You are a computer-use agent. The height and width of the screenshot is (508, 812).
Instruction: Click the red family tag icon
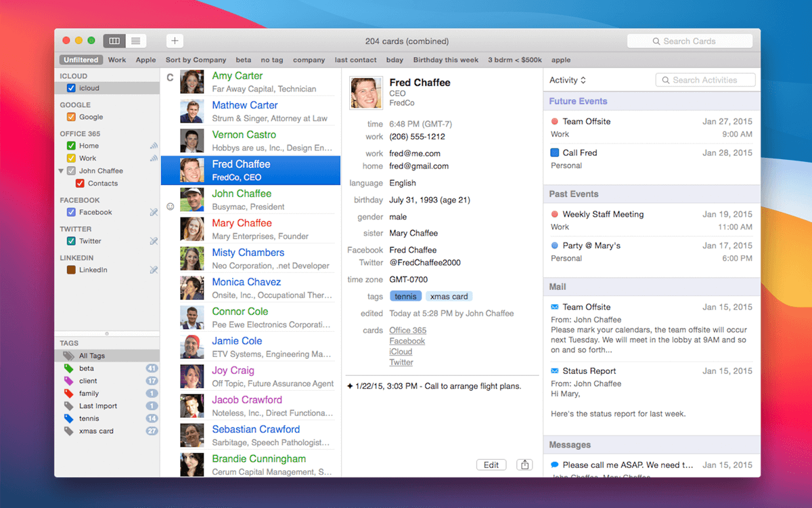68,394
